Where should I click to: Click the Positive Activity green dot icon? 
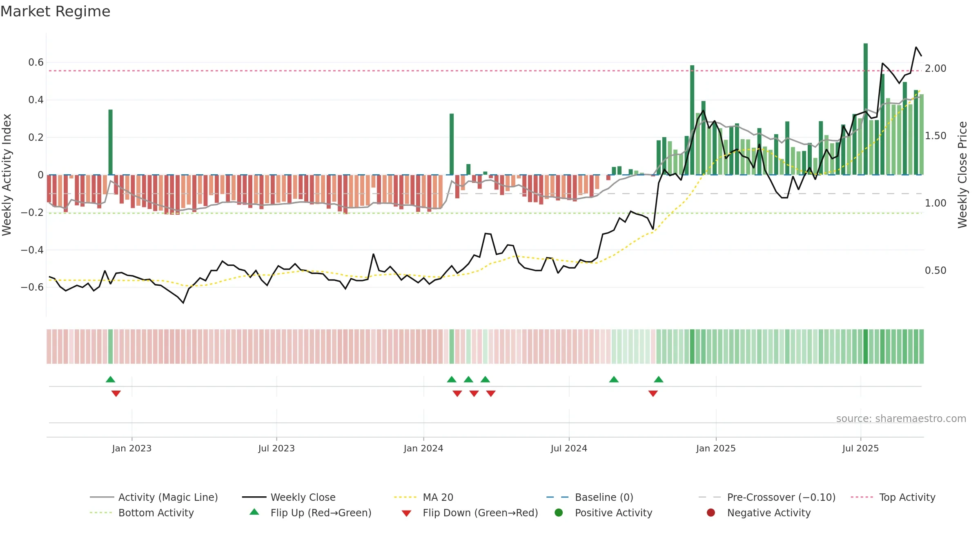559,512
